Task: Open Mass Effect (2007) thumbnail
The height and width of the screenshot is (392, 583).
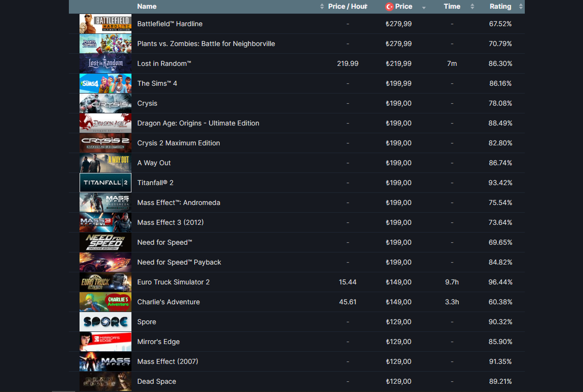Action: pos(105,361)
